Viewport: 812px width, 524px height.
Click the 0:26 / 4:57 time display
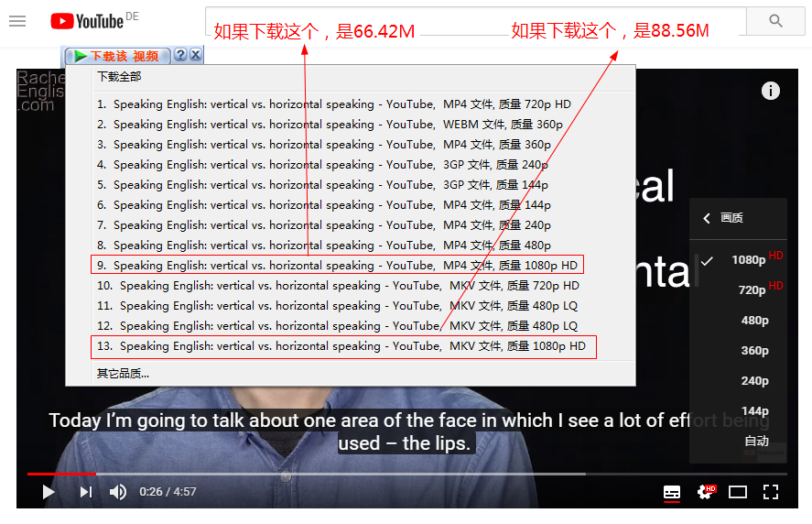tap(168, 492)
